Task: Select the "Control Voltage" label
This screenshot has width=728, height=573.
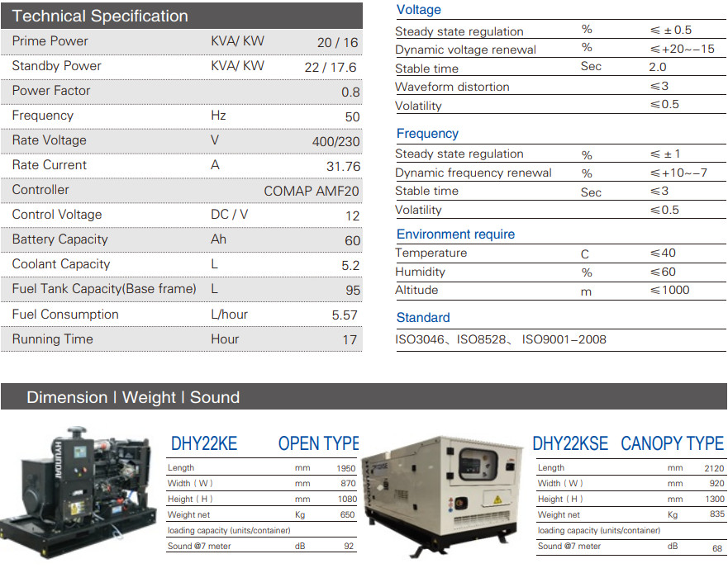Action: [57, 215]
